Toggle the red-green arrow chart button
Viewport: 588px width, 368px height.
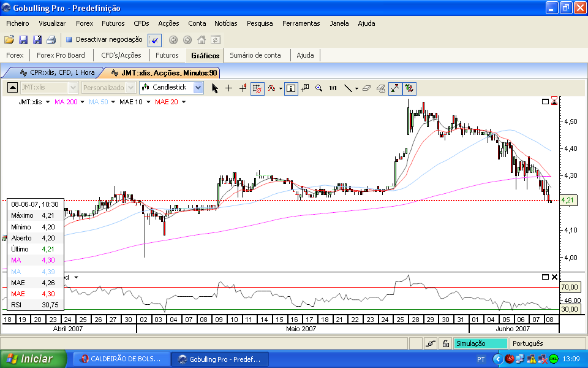[395, 88]
